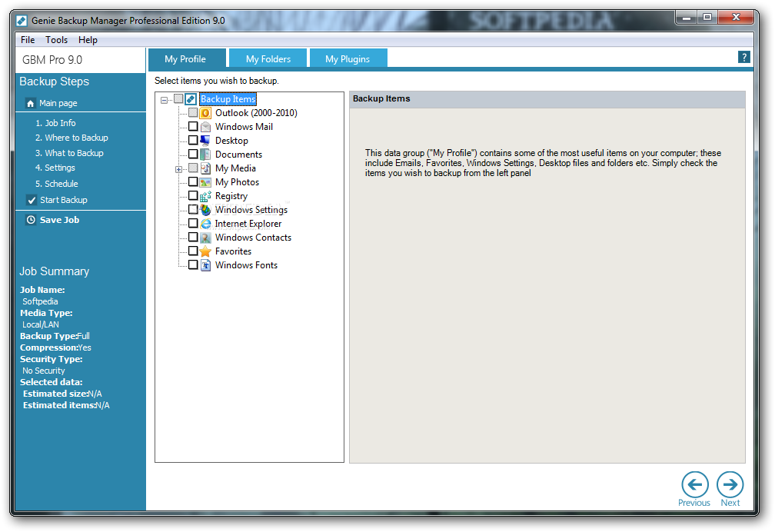Go to Main page

[58, 103]
